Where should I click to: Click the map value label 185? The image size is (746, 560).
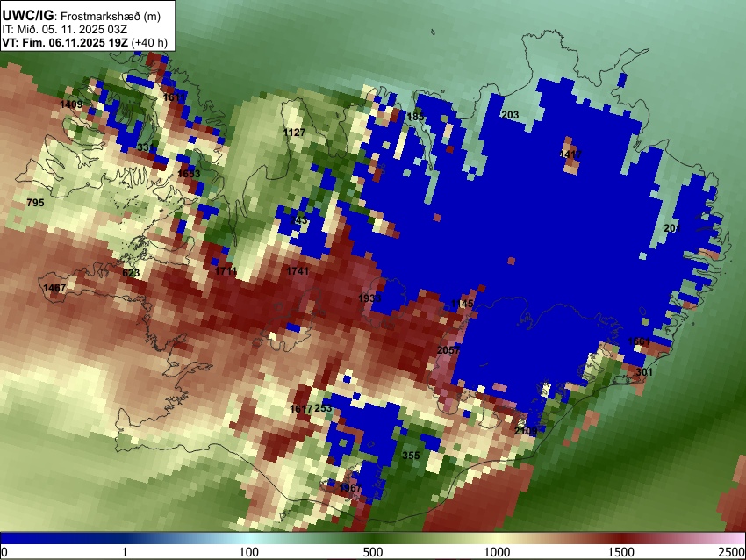415,117
